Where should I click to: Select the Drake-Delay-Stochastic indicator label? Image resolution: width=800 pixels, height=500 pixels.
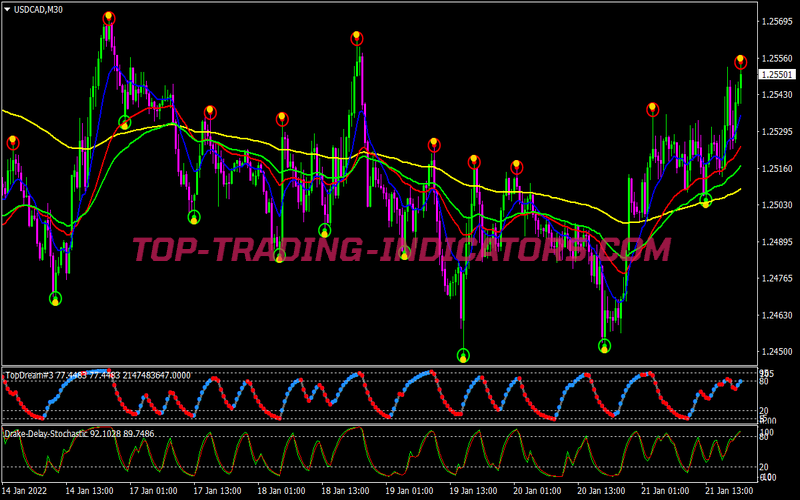pyautogui.click(x=80, y=434)
